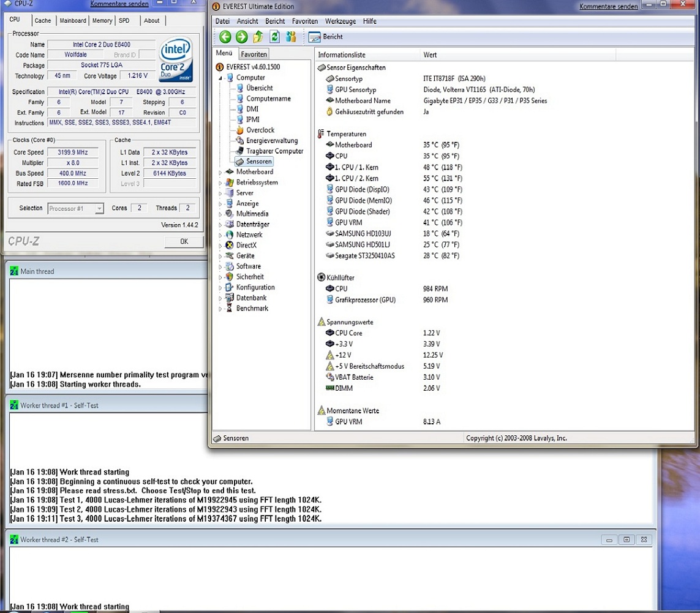Click the Konfiguration icon in the tree
Screen dimensions: 700x613
coord(230,287)
